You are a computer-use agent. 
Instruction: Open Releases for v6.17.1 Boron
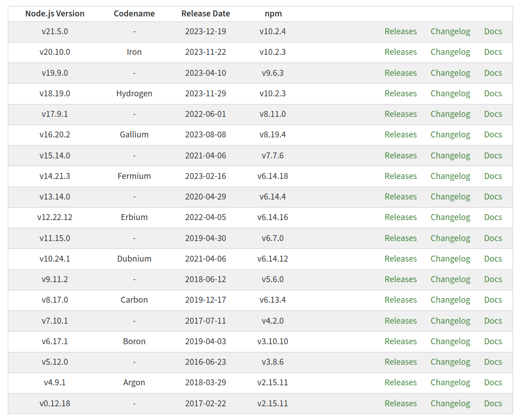(x=401, y=341)
